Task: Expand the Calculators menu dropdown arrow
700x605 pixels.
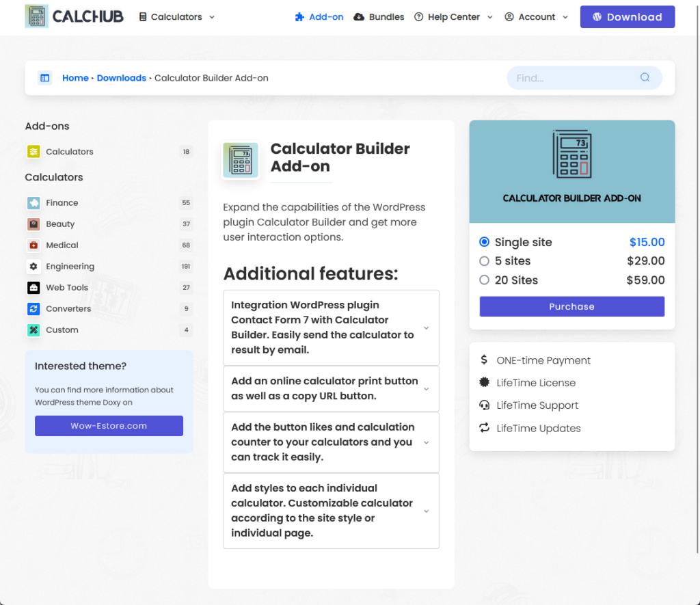Action: tap(212, 17)
